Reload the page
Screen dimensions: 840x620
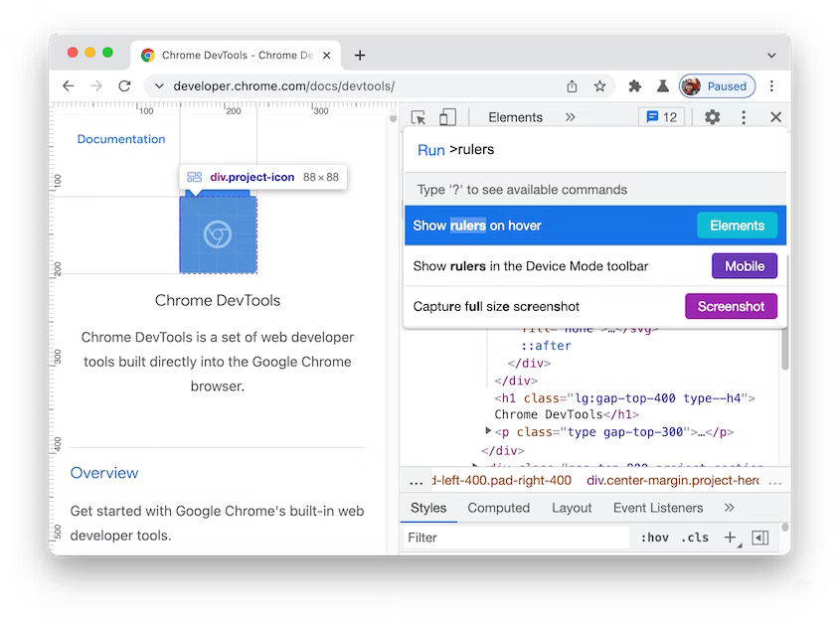(124, 86)
